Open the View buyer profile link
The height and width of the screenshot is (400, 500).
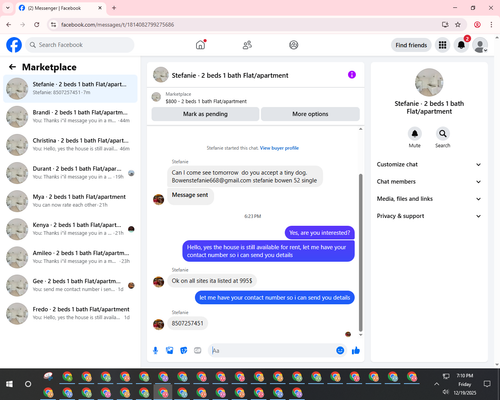[279, 148]
